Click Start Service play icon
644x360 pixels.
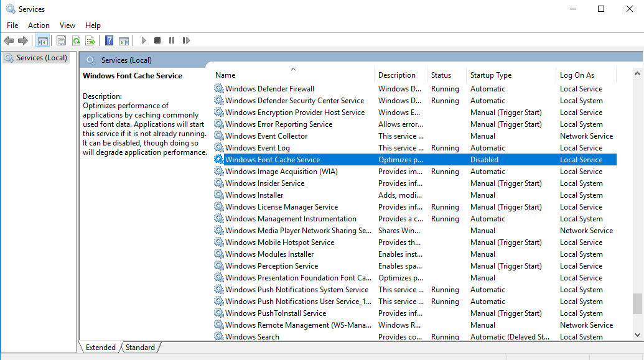point(143,40)
